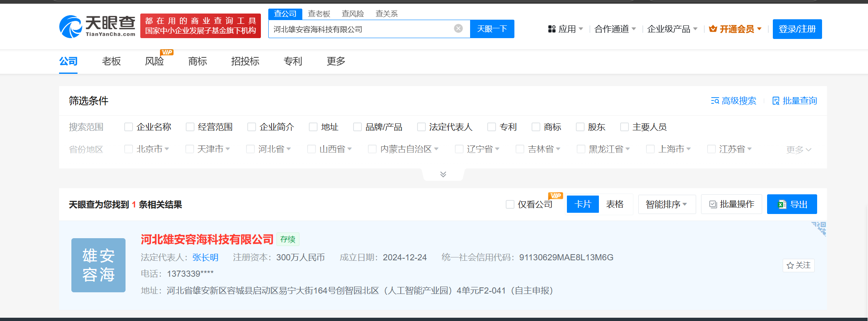
Task: Check the 商标 search scope checkbox
Action: click(536, 127)
